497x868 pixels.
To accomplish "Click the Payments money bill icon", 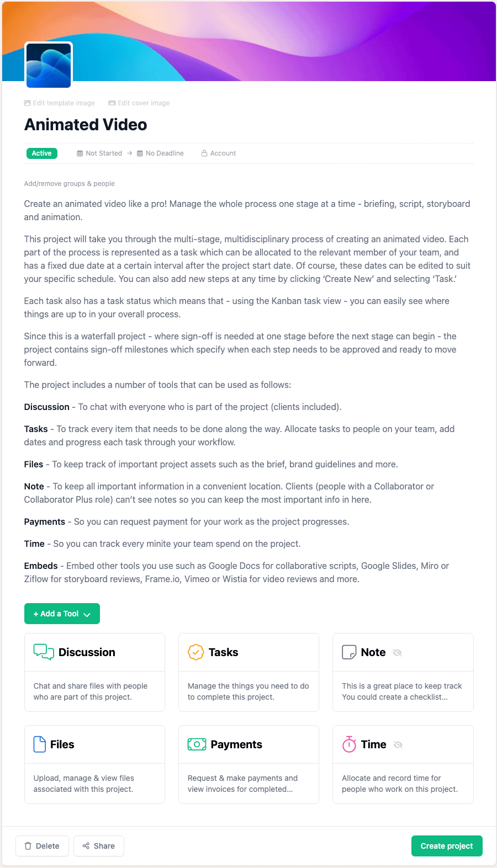I will coord(197,744).
